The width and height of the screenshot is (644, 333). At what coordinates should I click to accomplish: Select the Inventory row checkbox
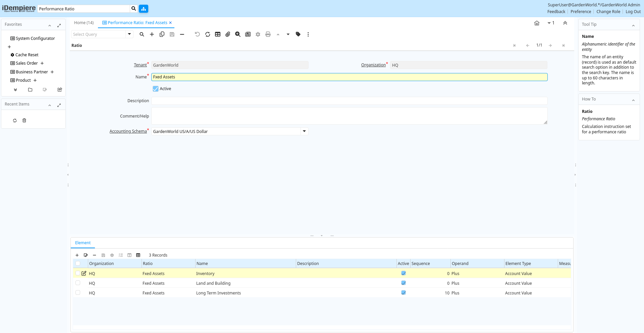pyautogui.click(x=78, y=273)
